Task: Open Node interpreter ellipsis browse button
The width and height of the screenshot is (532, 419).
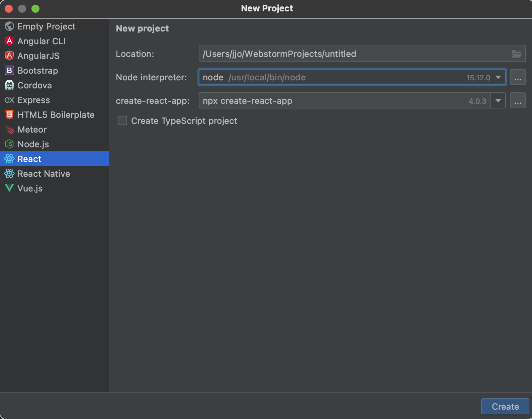Action: 518,77
